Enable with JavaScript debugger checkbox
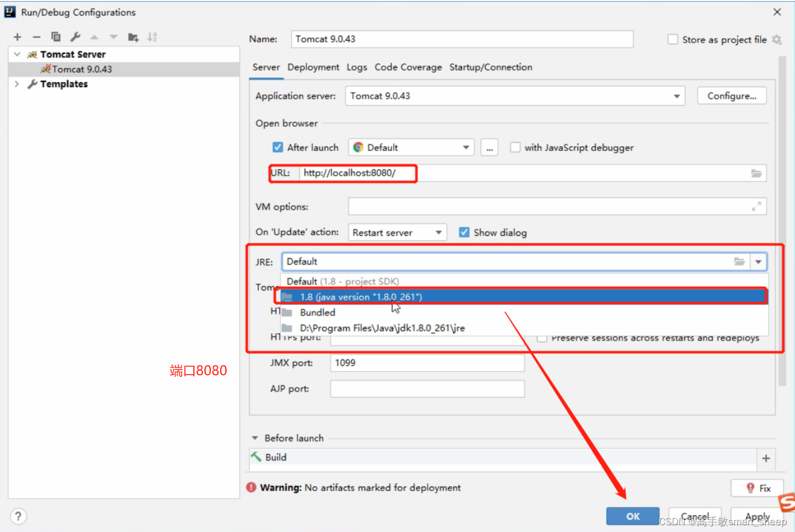The height and width of the screenshot is (532, 795). coord(515,147)
